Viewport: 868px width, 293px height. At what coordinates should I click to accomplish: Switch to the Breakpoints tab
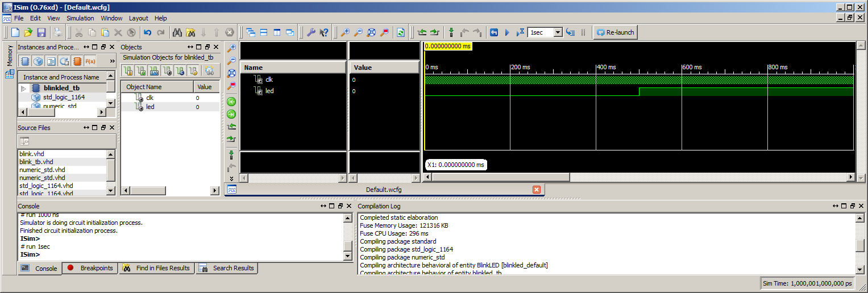pos(90,268)
